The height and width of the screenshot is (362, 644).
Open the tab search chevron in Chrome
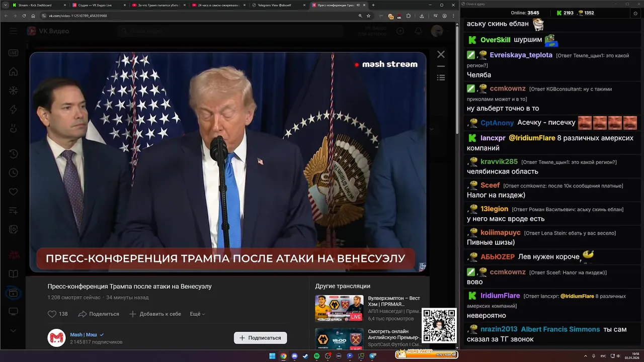pyautogui.click(x=5, y=5)
